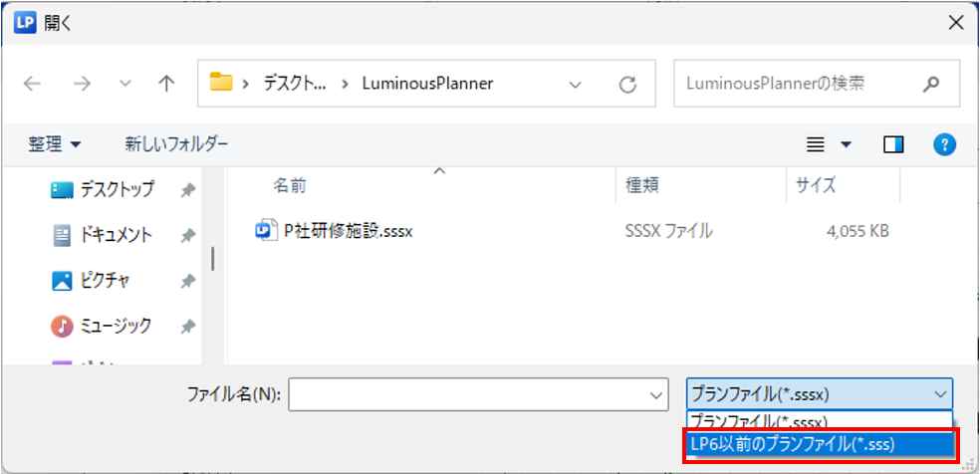Open help with the question mark icon
The height and width of the screenshot is (474, 980).
(x=944, y=144)
